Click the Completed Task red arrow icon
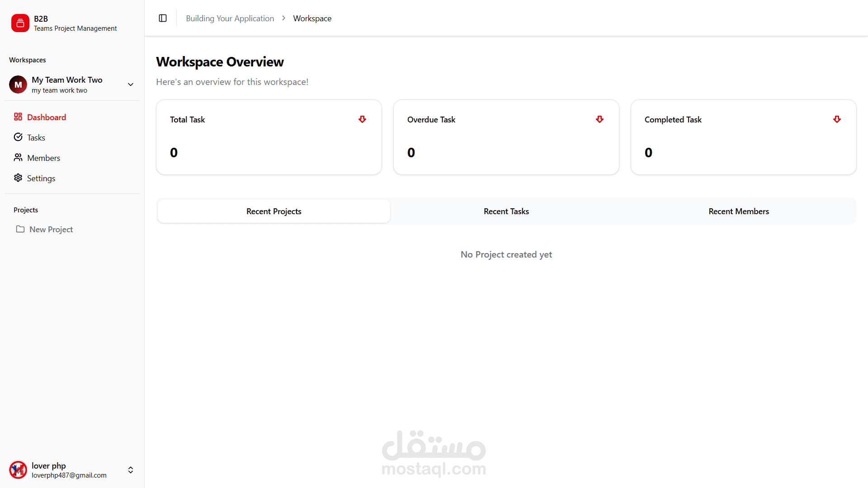Viewport: 868px width, 488px height. click(x=837, y=119)
